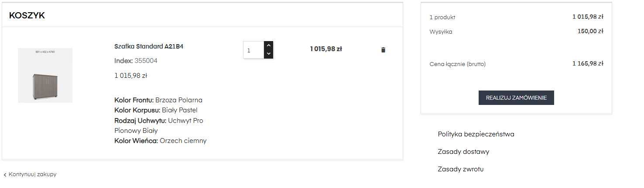This screenshot has height=188, width=644.
Task: Click the Kolor Frontu Brzoza Polarna attribute
Action: (158, 100)
